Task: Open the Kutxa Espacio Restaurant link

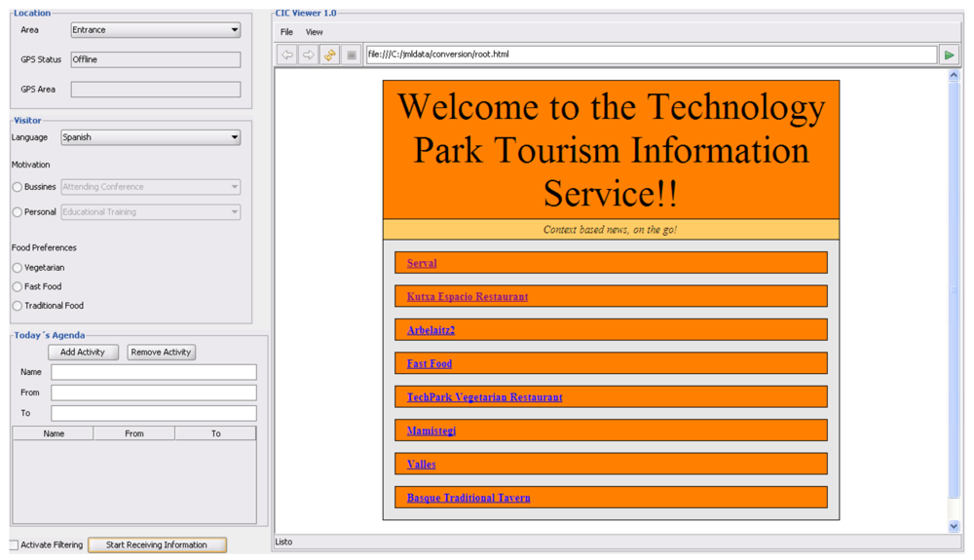Action: pos(468,297)
